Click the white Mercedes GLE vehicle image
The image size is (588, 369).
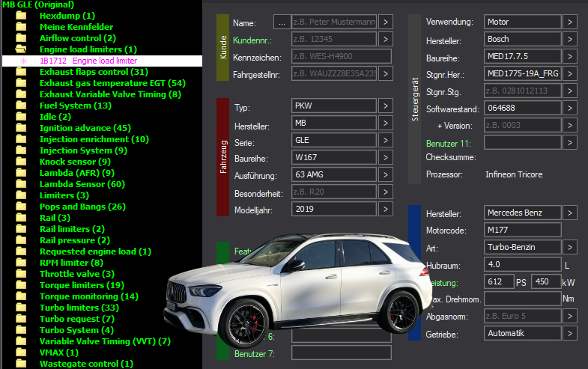[298, 290]
